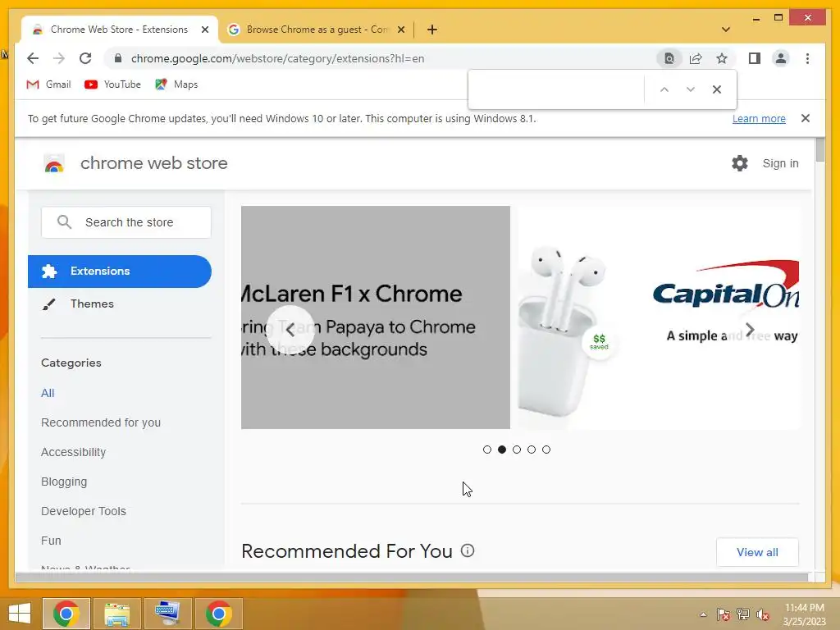Open the Windows Start button

click(20, 614)
